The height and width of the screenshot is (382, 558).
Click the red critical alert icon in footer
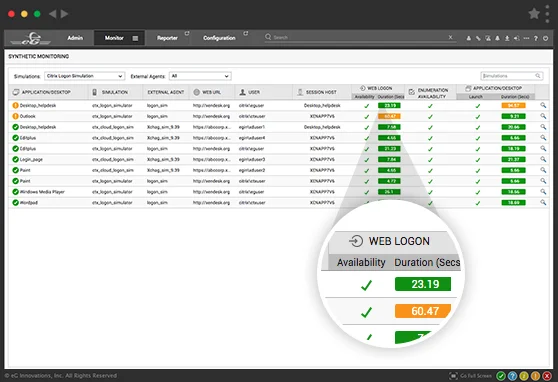[x=547, y=376]
